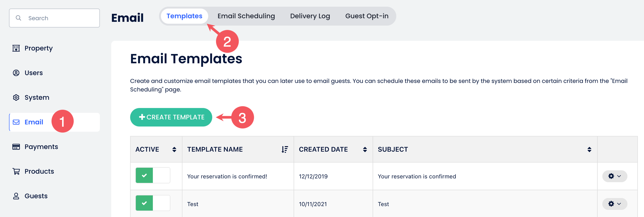
Task: Click the Property building icon
Action: 16,48
